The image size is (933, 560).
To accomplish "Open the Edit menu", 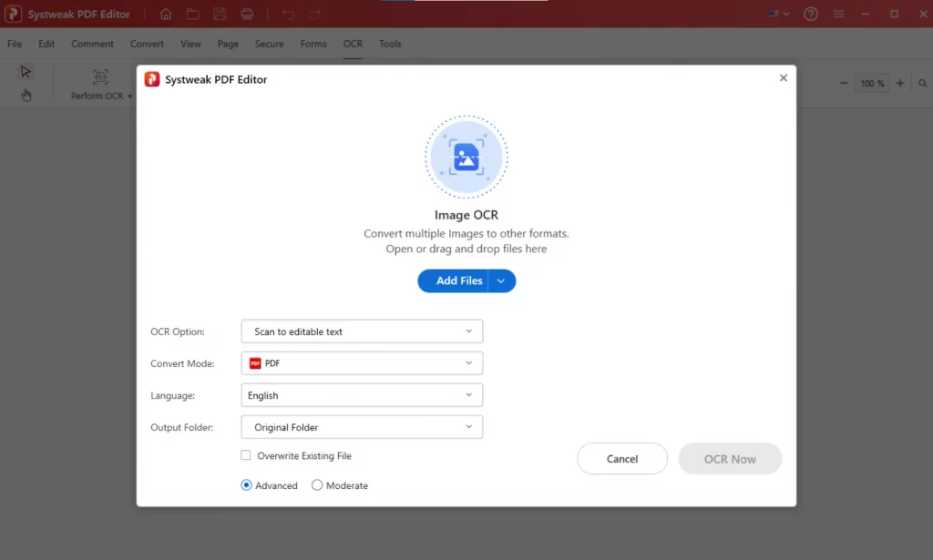I will tap(46, 44).
